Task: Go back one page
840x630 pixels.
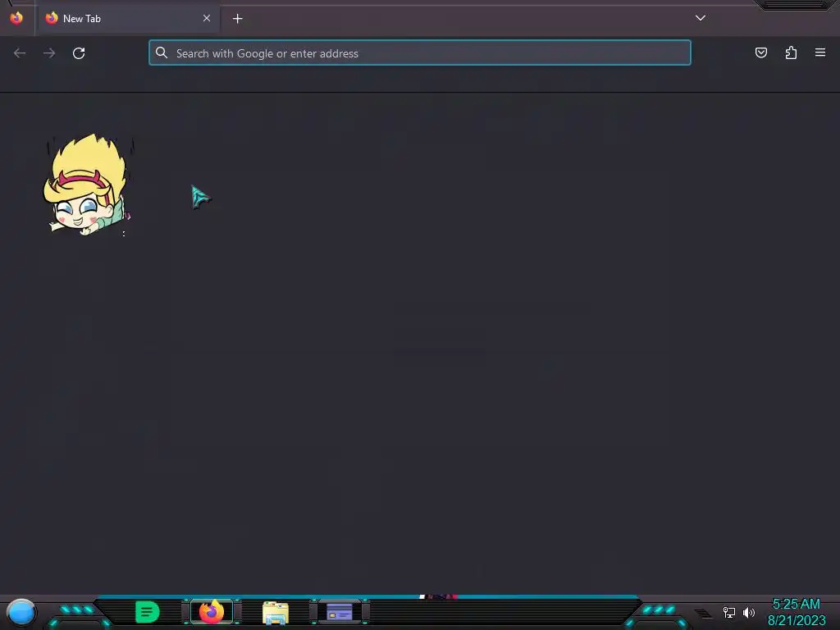Action: (x=20, y=53)
